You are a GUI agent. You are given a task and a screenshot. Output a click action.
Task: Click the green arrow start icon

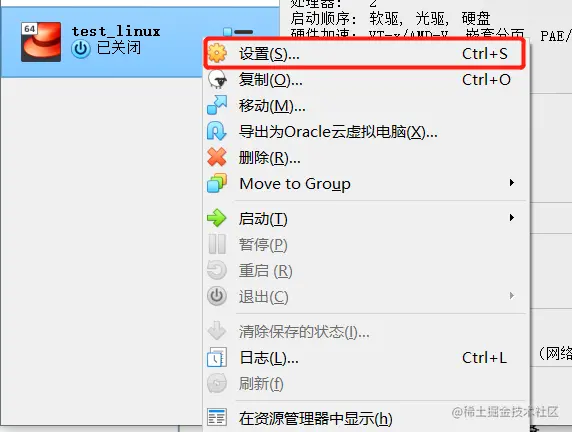pos(217,218)
